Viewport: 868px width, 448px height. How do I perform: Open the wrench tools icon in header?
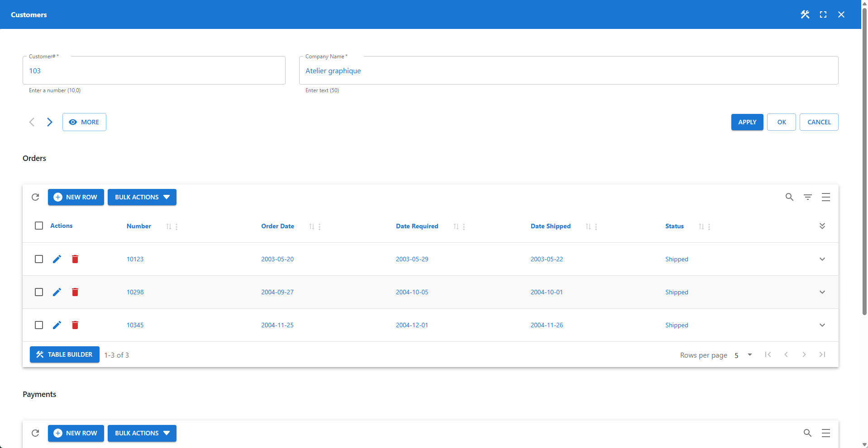tap(805, 14)
